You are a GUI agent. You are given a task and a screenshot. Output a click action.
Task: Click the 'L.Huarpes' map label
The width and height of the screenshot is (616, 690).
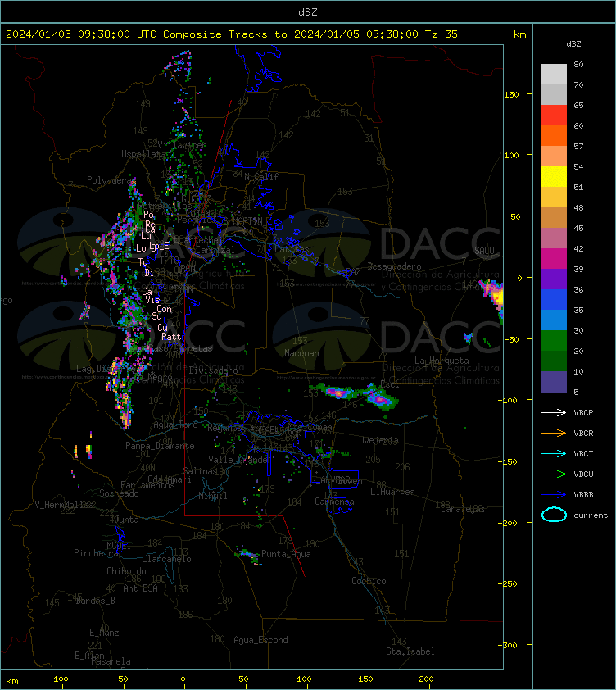(392, 492)
